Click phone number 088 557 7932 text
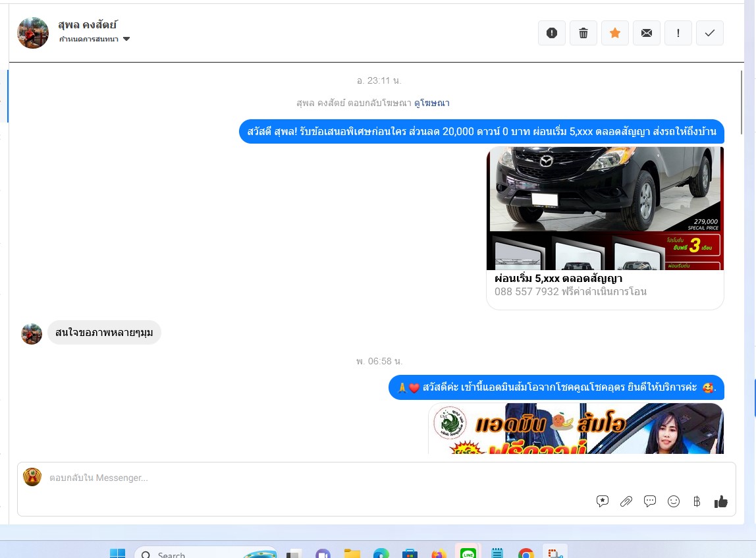 tap(527, 291)
